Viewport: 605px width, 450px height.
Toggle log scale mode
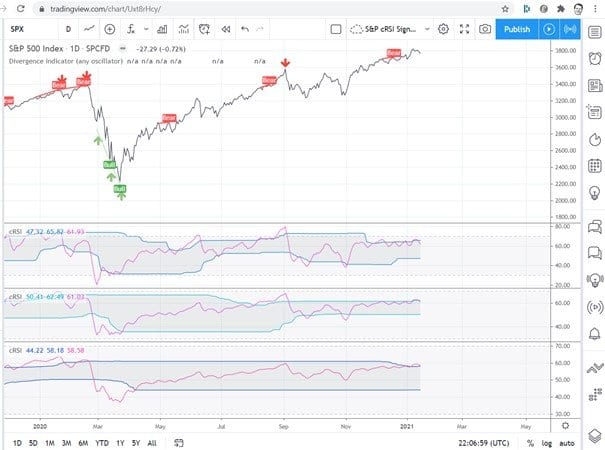coord(546,443)
